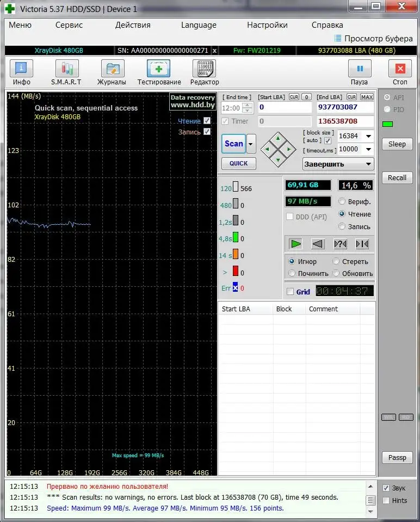Open the S.M.A.R.T attributes view
The image size is (420, 522).
pyautogui.click(x=66, y=72)
